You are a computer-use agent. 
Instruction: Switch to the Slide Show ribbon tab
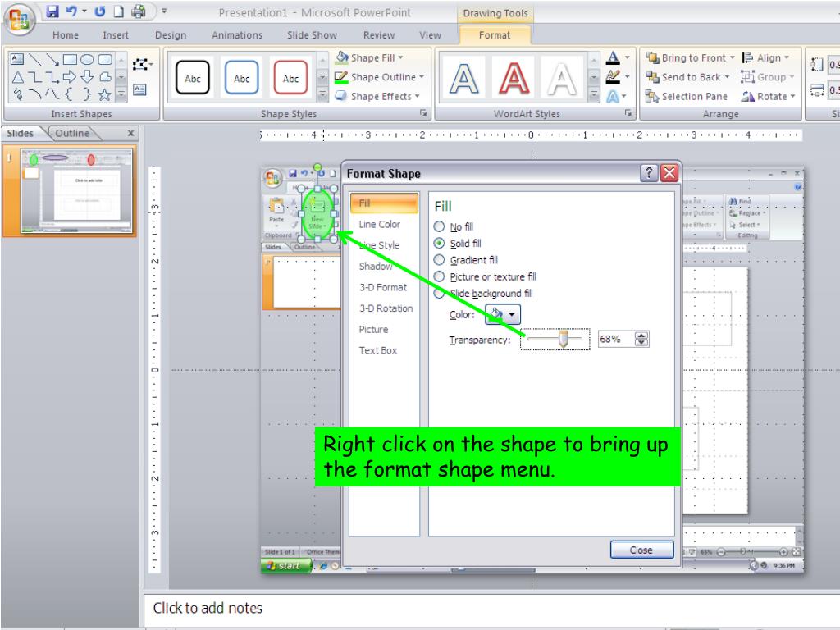(x=312, y=34)
